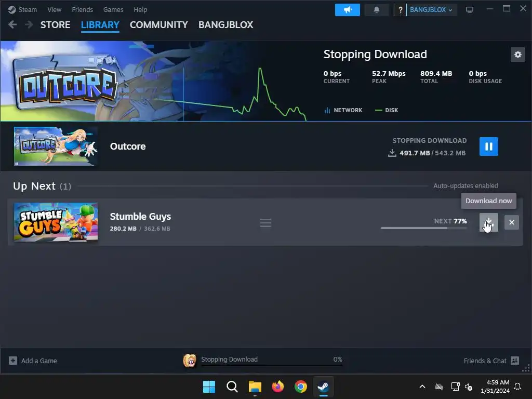Click the Steam logo menu

tap(22, 9)
